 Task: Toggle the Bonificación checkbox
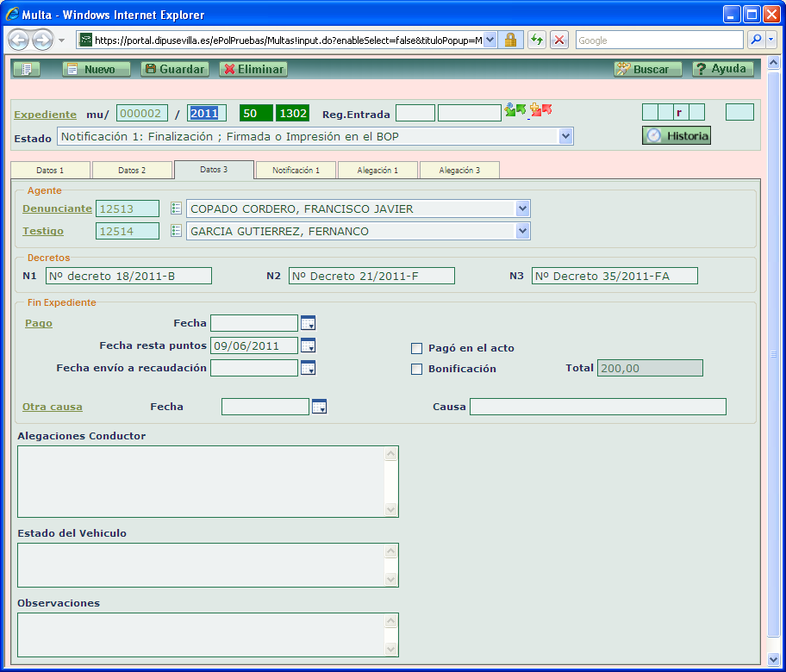(417, 369)
